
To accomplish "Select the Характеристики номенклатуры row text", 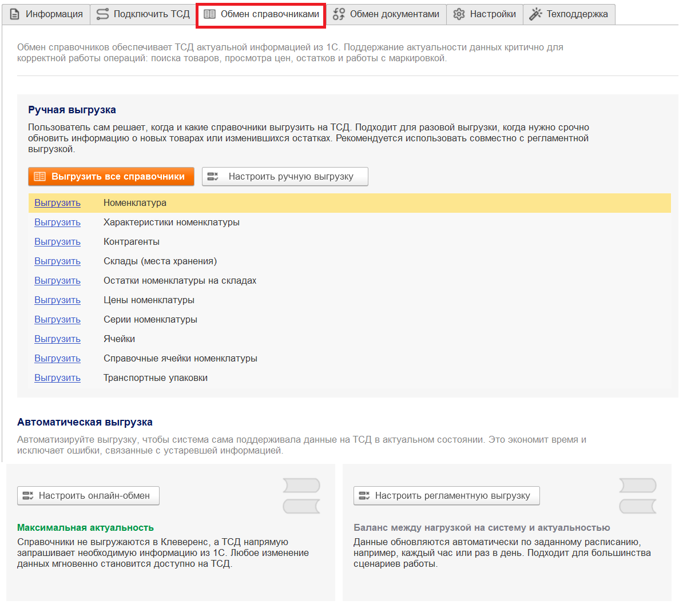I will pos(172,222).
